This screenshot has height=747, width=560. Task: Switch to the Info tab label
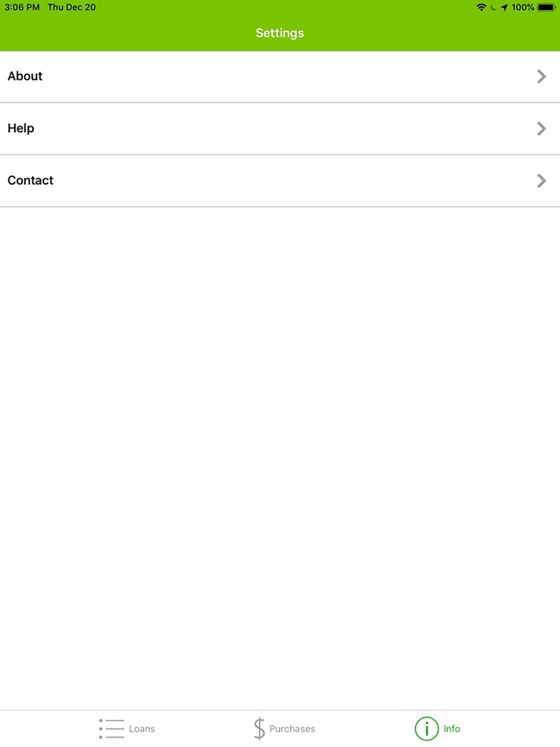452,729
